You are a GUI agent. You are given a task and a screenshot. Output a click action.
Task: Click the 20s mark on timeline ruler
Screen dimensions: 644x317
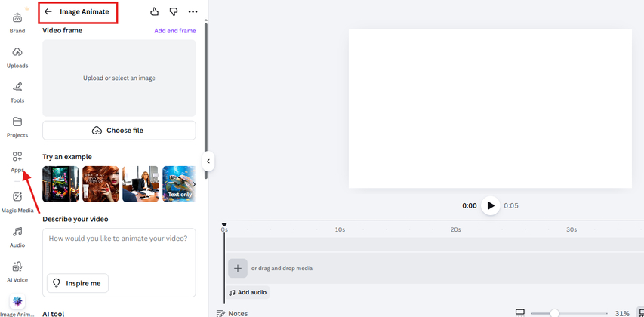[x=455, y=229]
